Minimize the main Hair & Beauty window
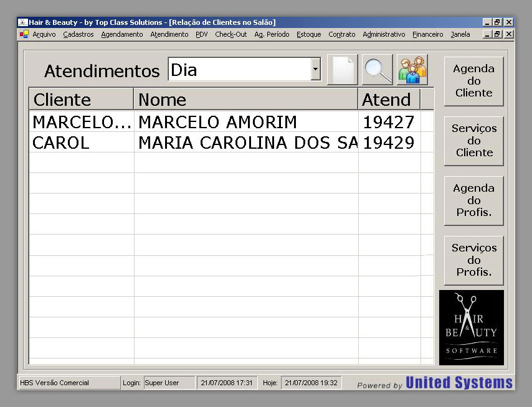Viewport: 532px width, 407px height. [x=487, y=22]
